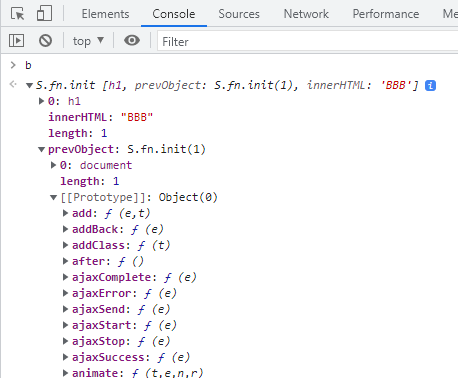This screenshot has width=458, height=378.
Task: Go to the Network tab
Action: pos(306,14)
